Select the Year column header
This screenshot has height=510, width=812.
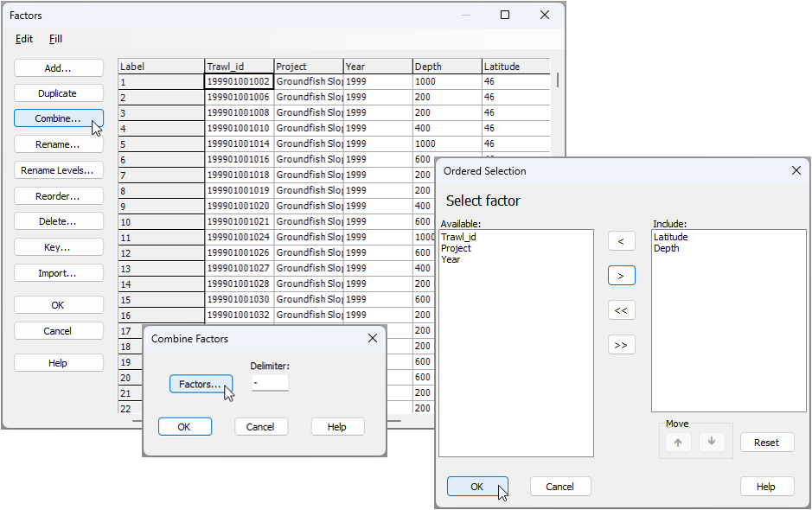377,65
